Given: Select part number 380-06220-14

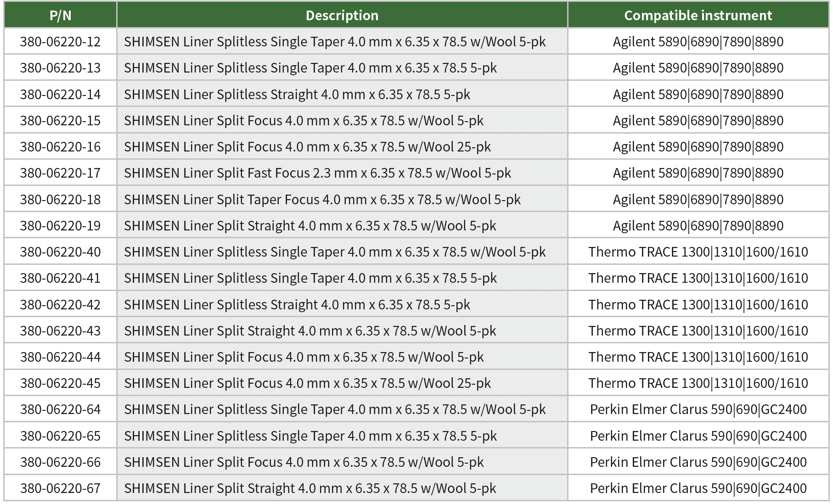Looking at the screenshot, I should pos(60,95).
